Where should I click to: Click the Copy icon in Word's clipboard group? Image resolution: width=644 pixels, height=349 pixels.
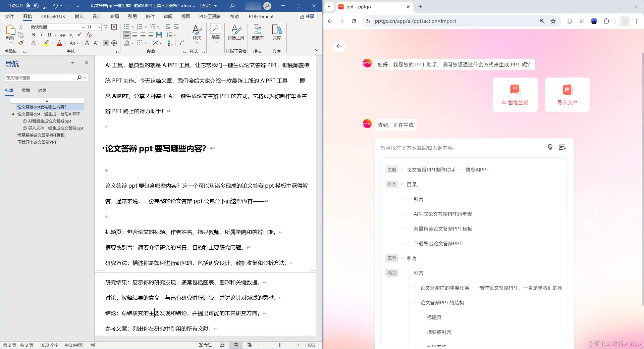[21, 35]
